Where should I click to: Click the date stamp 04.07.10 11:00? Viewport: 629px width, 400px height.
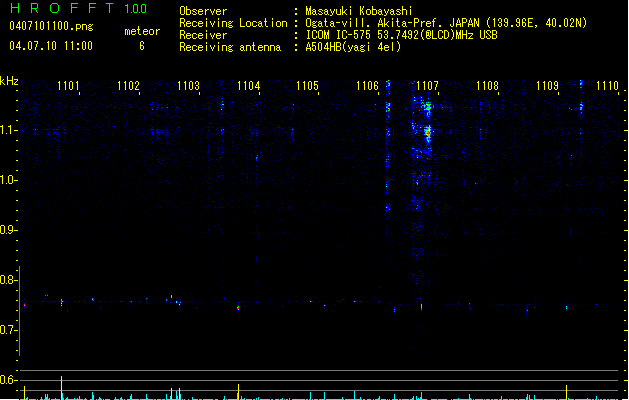(51, 46)
